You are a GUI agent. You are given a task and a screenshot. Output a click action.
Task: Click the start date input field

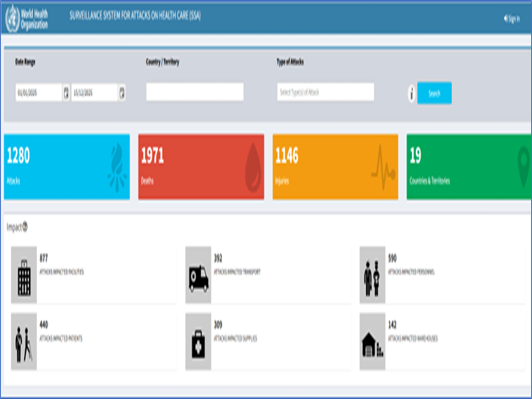[x=39, y=93]
